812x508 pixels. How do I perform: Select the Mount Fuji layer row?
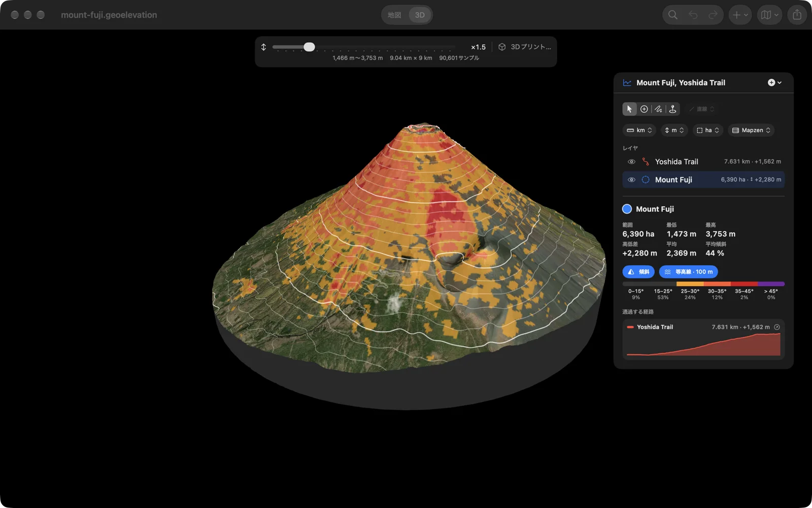[703, 180]
